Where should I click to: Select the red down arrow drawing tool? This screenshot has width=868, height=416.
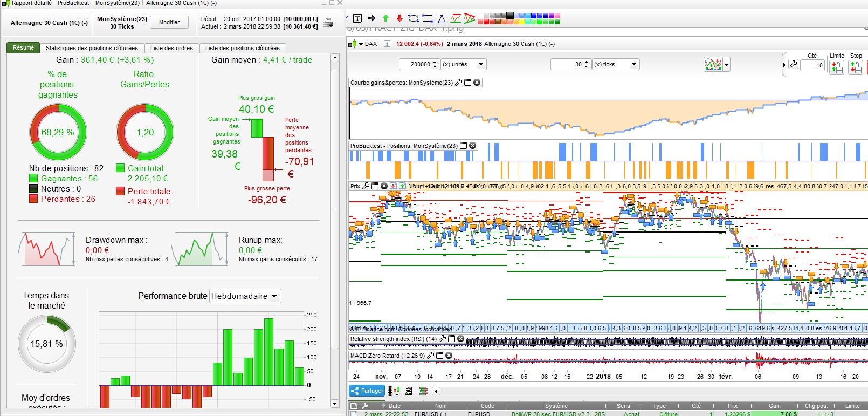[x=399, y=18]
